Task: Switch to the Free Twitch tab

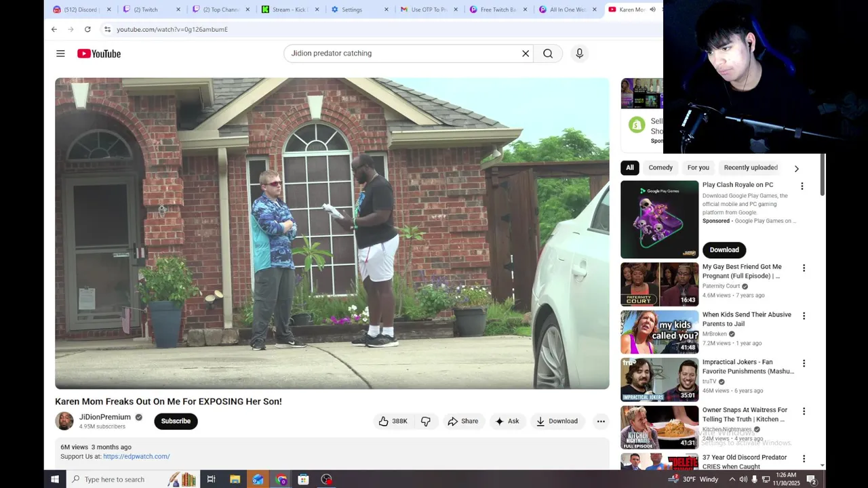Action: point(497,9)
